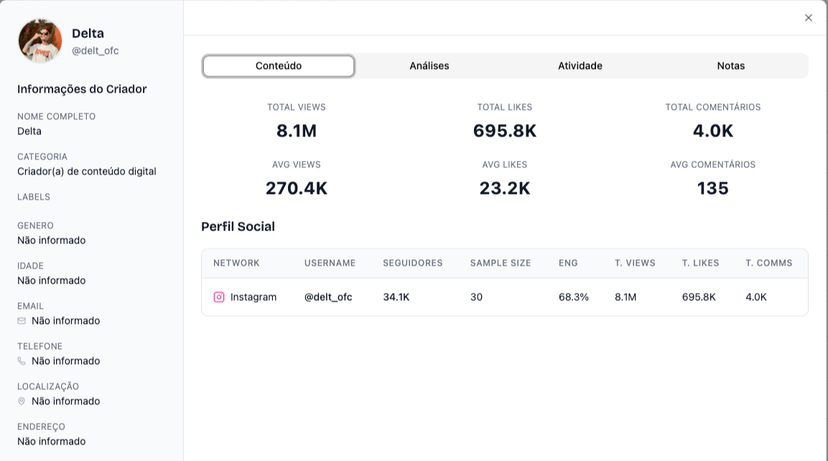The height and width of the screenshot is (461, 828).
Task: Click the phone icon under Telefone
Action: point(22,361)
